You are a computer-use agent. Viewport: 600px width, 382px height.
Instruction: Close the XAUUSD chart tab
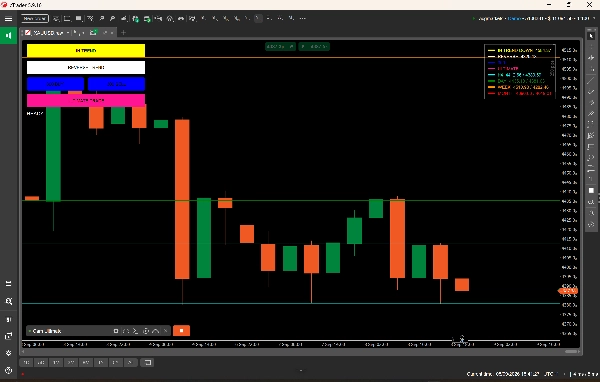pos(112,33)
